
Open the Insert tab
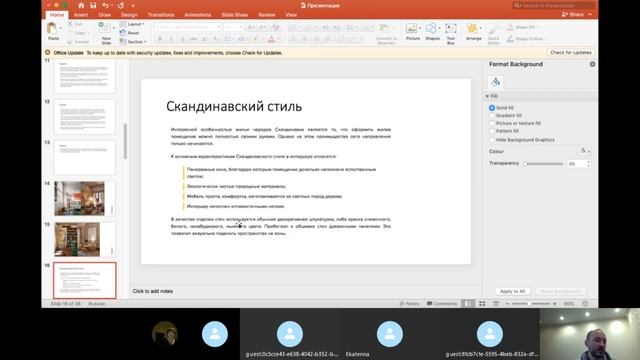click(81, 15)
